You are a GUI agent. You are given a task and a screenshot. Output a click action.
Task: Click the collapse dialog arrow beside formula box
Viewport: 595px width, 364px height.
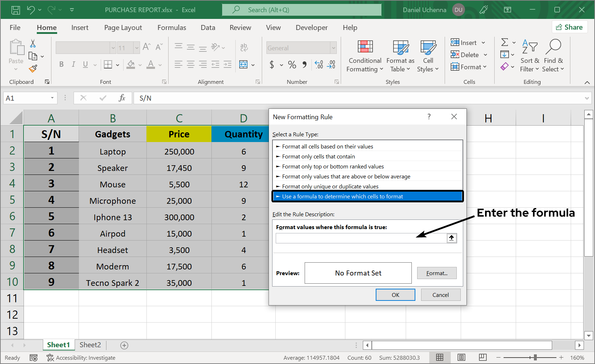451,238
